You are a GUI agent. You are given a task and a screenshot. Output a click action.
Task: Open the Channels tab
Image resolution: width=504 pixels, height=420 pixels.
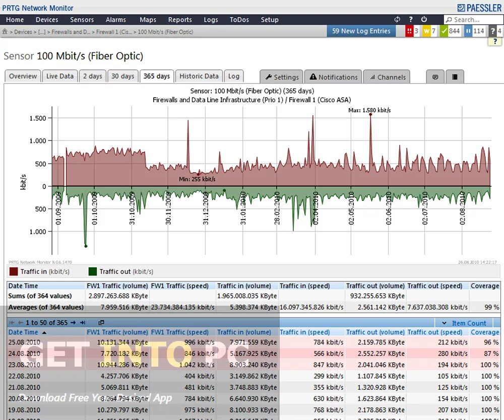(387, 77)
